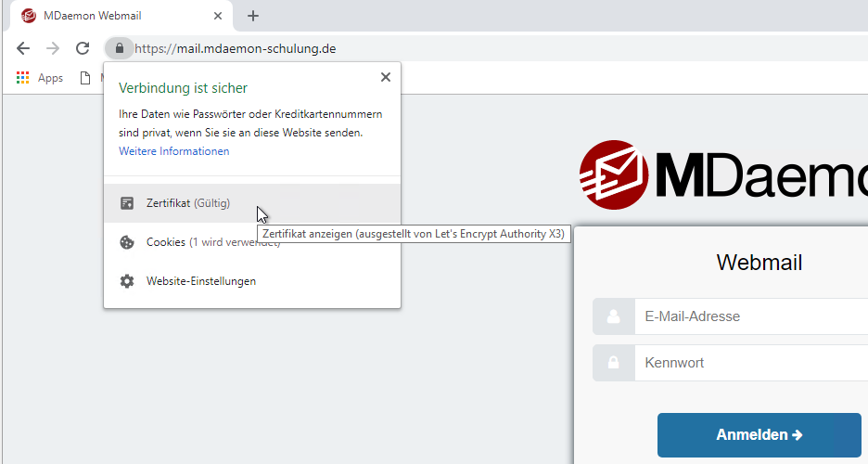Select the Cookies entry in the popup
Image resolution: width=868 pixels, height=464 pixels.
point(167,242)
